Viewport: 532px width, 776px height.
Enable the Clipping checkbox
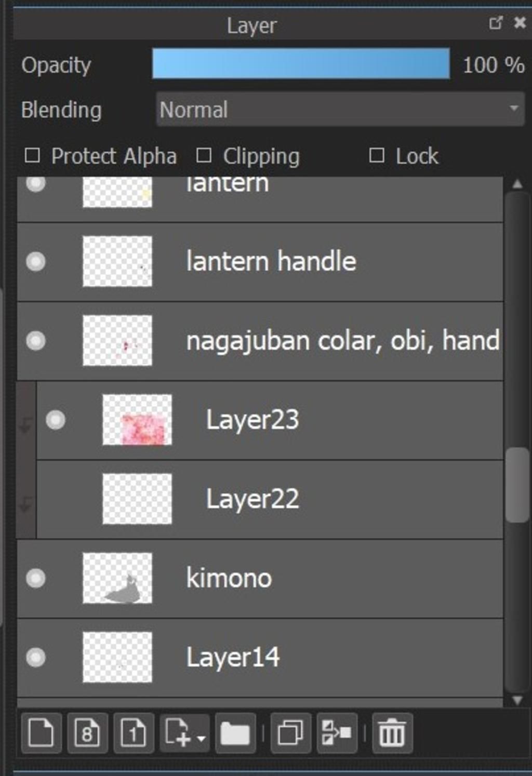204,155
